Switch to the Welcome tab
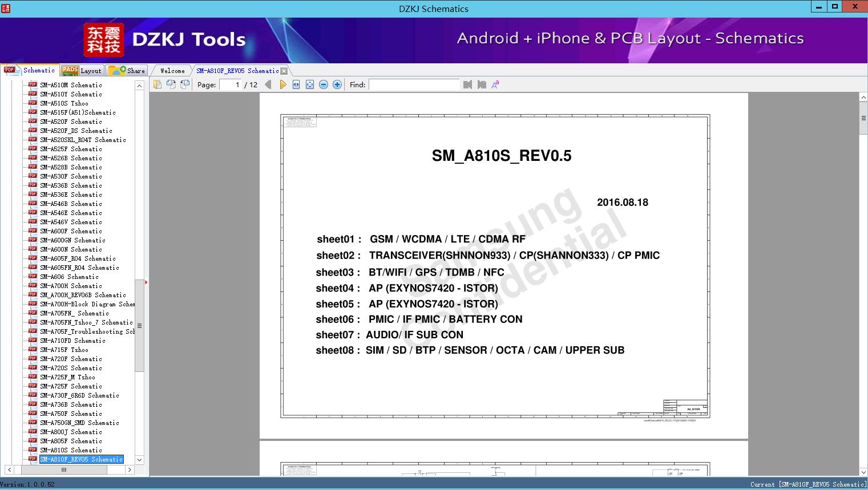Image resolution: width=868 pixels, height=490 pixels. 172,71
